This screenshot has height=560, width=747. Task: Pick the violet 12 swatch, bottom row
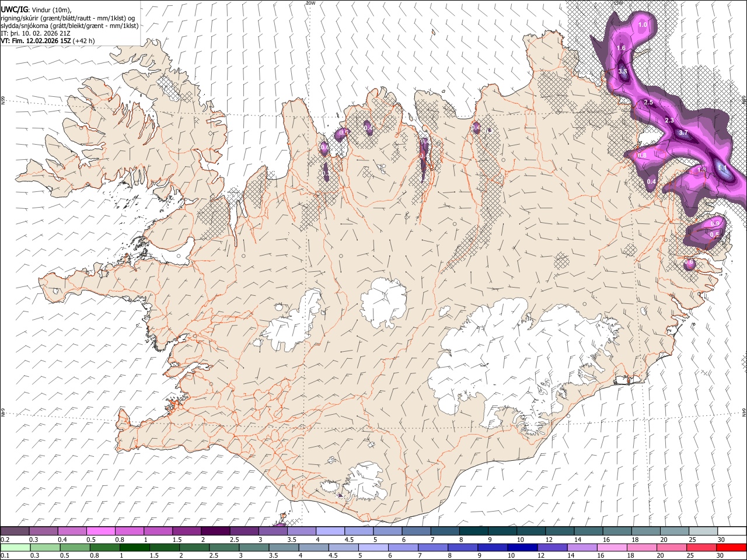coord(551,547)
